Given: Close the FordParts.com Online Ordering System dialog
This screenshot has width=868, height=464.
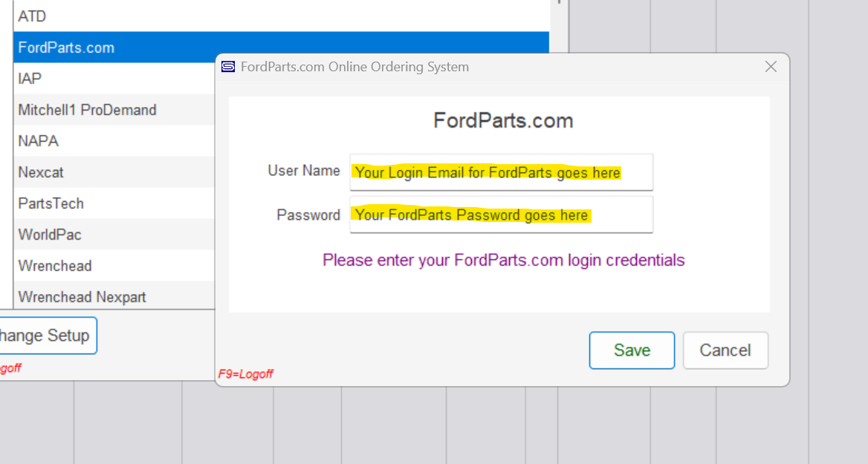Looking at the screenshot, I should 771,67.
